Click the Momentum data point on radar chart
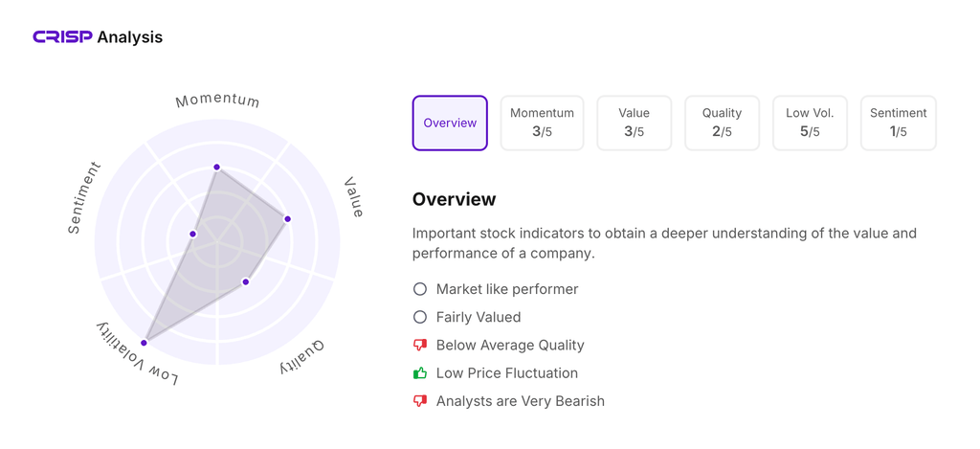This screenshot has width=980, height=449. pyautogui.click(x=217, y=168)
